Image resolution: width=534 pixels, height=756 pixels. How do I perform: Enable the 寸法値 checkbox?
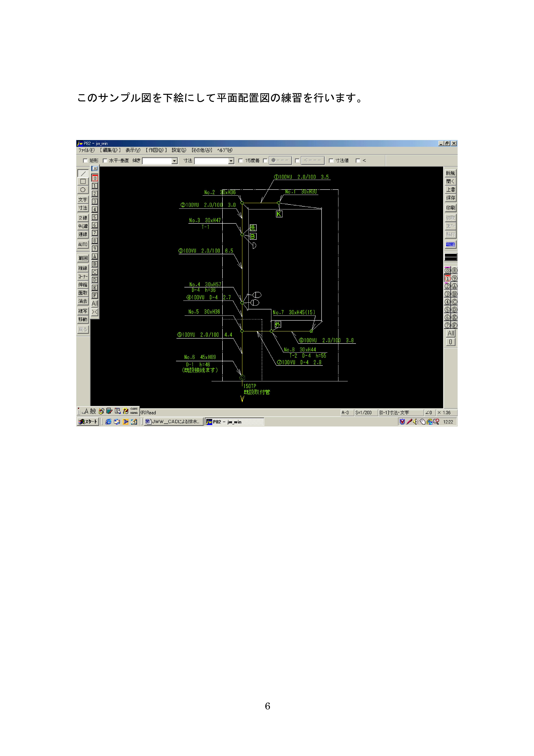coord(331,161)
